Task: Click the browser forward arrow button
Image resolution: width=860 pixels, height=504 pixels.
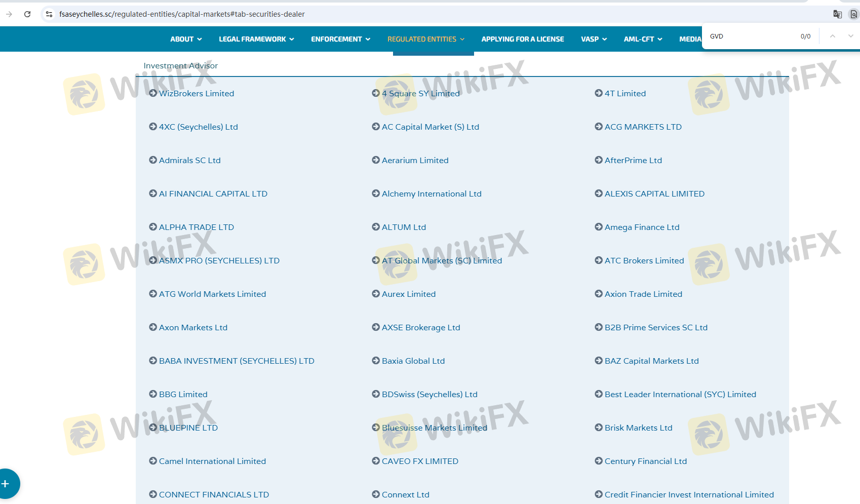Action: coord(9,14)
